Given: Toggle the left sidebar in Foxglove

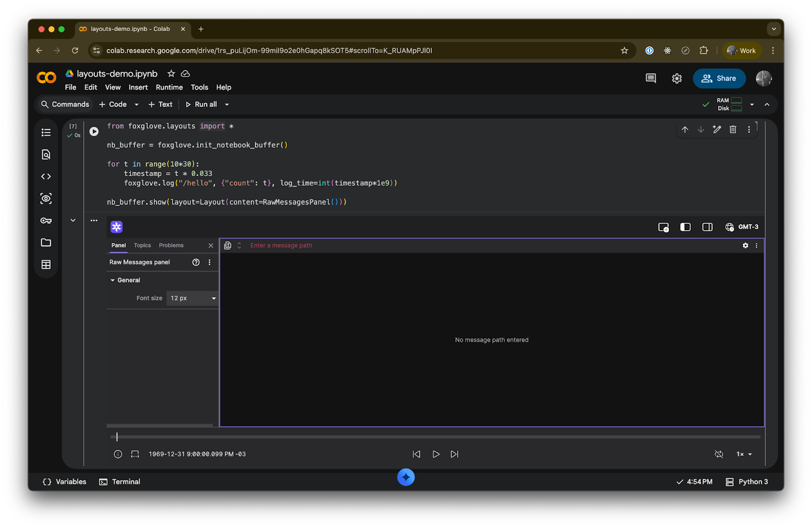Looking at the screenshot, I should tap(685, 227).
